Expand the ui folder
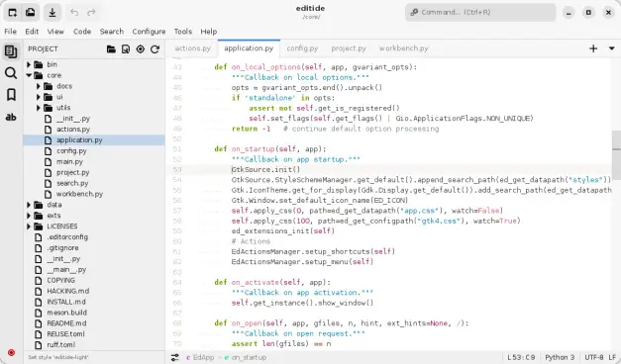 click(x=39, y=97)
